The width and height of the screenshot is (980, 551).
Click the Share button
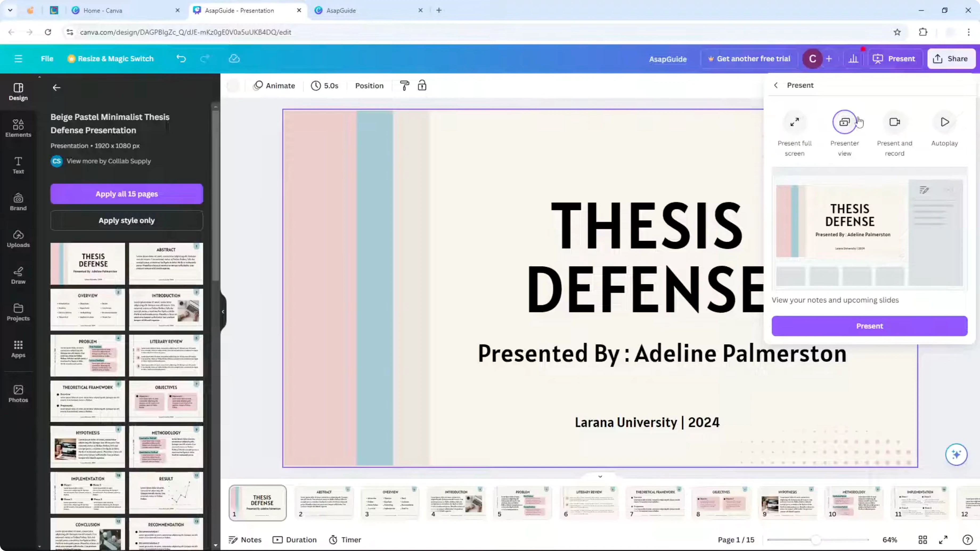tap(951, 59)
